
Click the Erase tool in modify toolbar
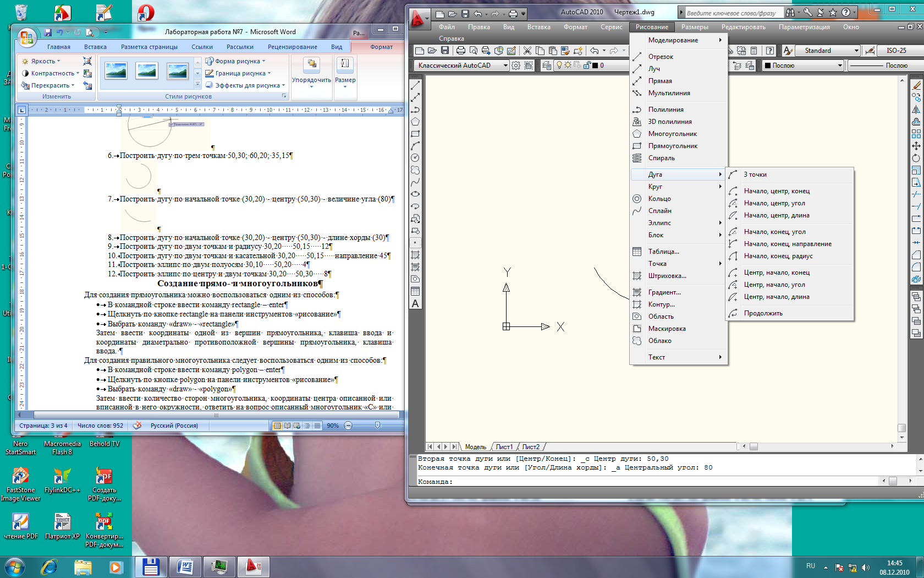click(916, 85)
